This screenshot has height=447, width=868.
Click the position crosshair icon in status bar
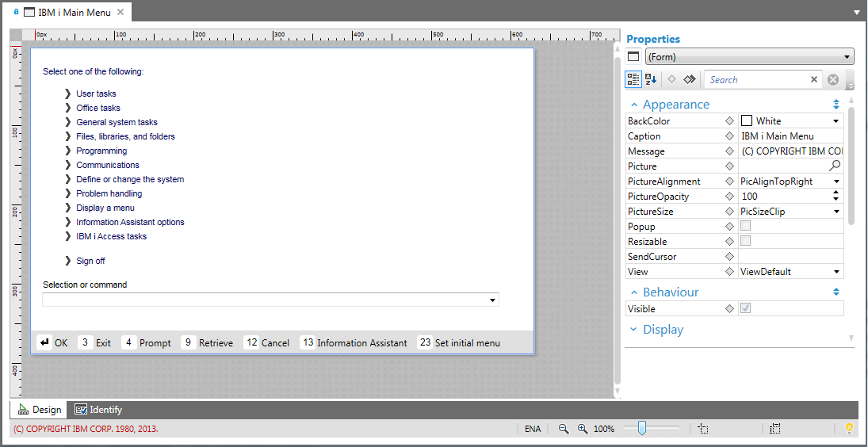[703, 428]
